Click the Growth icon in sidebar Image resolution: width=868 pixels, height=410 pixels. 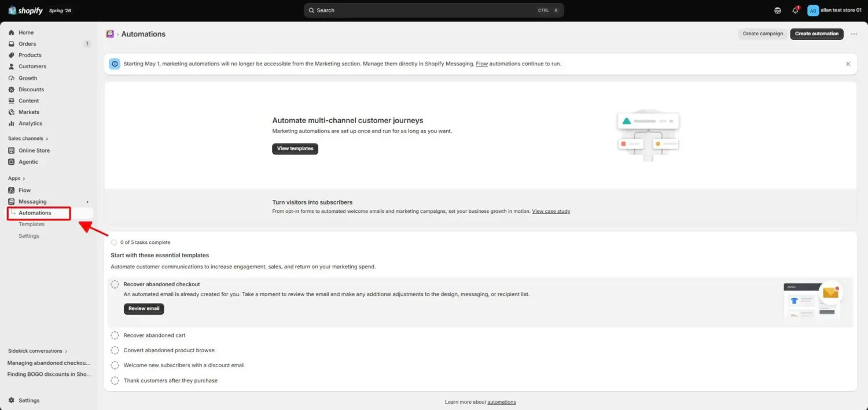[12, 78]
